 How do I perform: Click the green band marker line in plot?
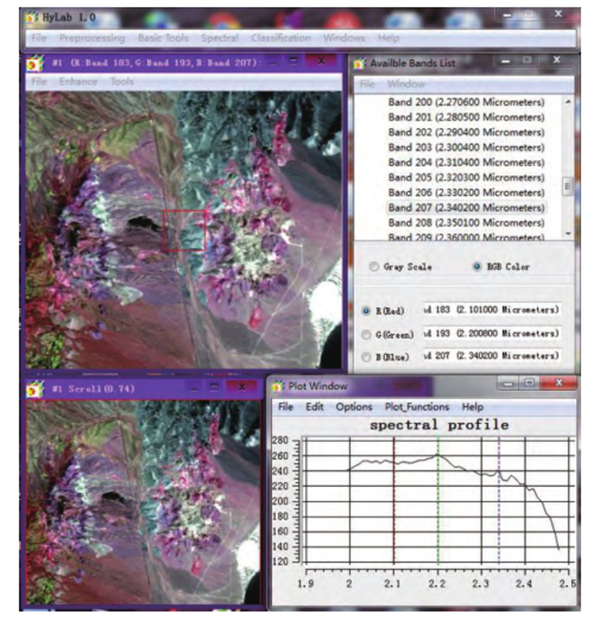[438, 500]
